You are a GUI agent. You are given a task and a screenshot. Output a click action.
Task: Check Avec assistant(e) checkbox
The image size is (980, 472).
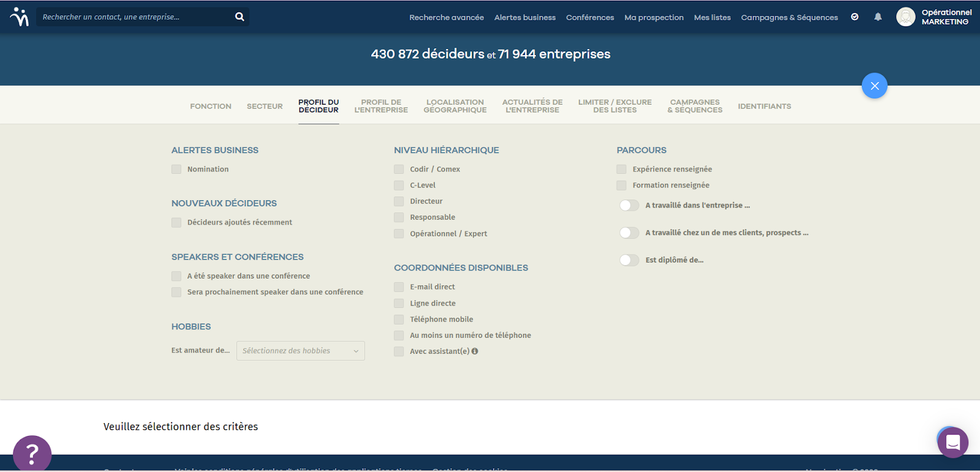pyautogui.click(x=399, y=351)
